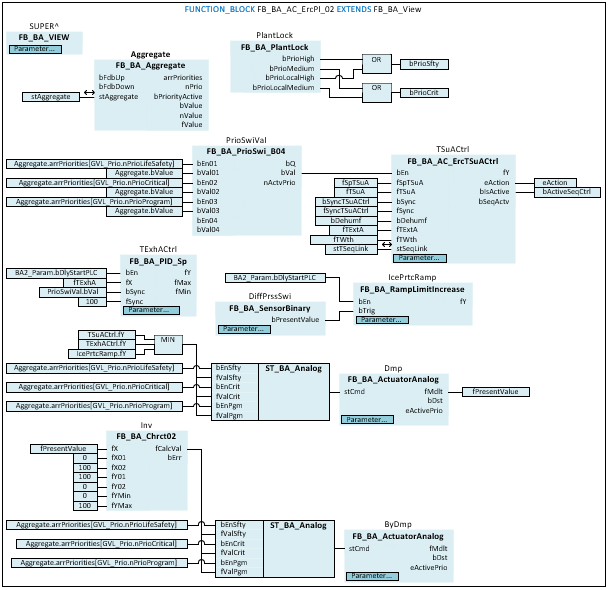This screenshot has width=608, height=590.
Task: Select nPrioCritical input at bEn02
Action: tap(94, 183)
